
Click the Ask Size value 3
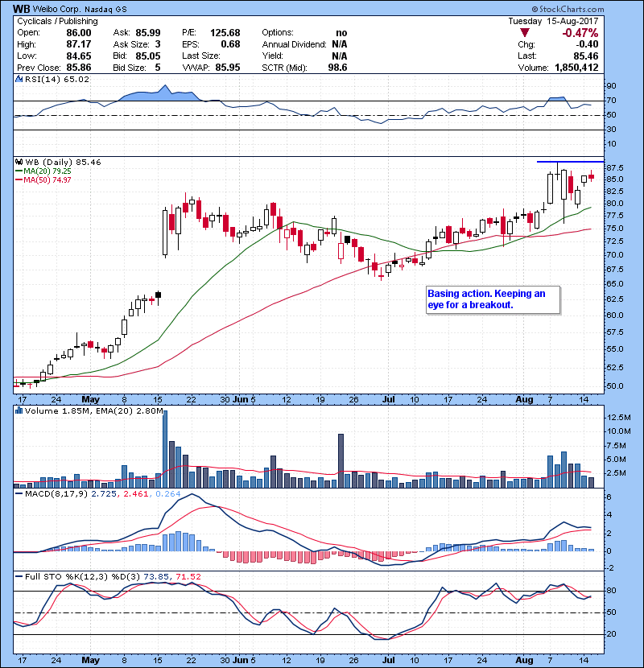(x=158, y=44)
